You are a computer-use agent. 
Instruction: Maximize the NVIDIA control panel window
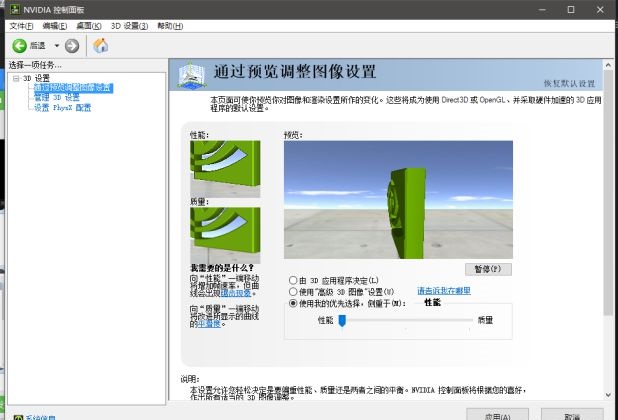[571, 9]
